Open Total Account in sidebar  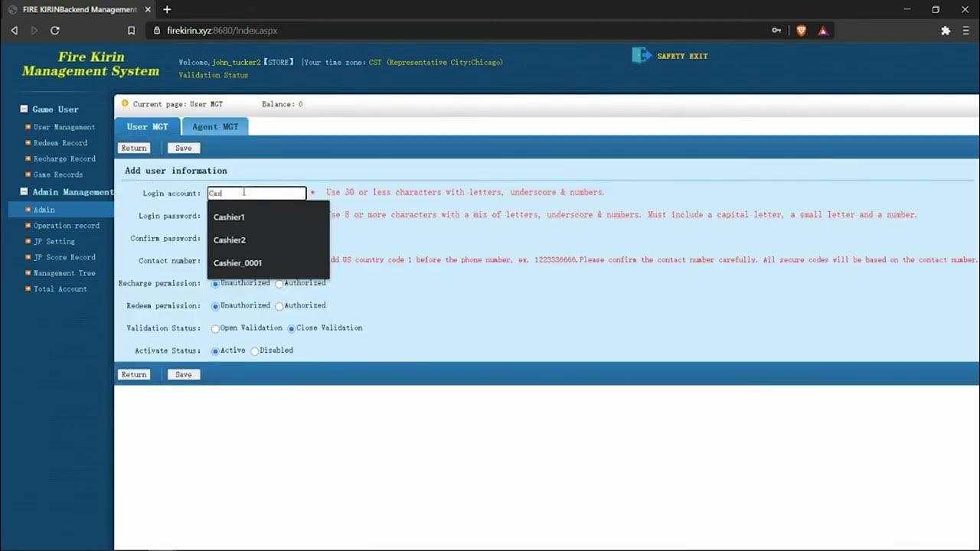[x=60, y=289]
